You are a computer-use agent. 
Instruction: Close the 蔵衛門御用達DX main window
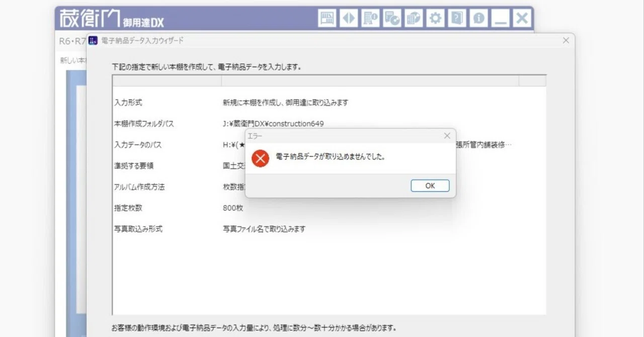pos(522,19)
